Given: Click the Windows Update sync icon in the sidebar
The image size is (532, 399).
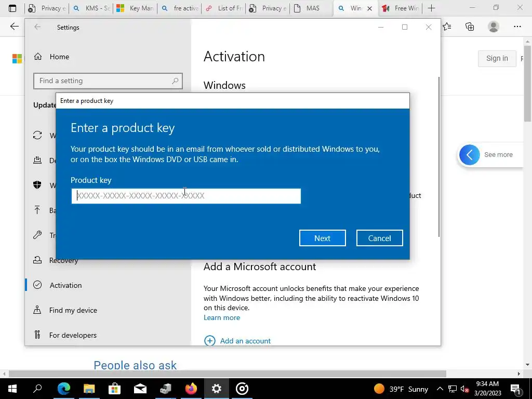Looking at the screenshot, I should click(37, 136).
